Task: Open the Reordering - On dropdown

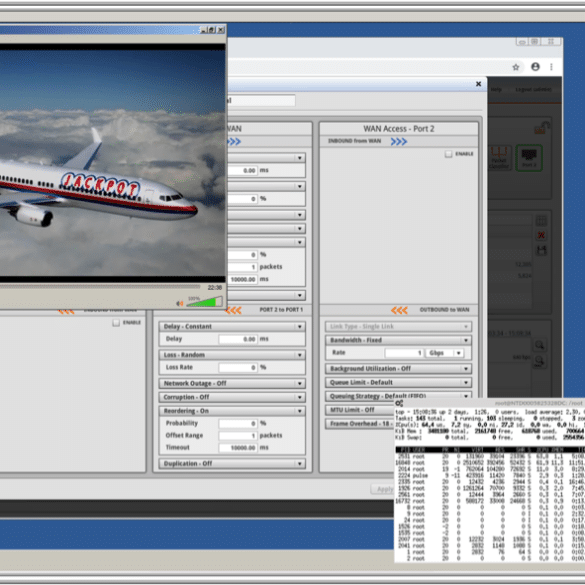Action: [x=232, y=411]
